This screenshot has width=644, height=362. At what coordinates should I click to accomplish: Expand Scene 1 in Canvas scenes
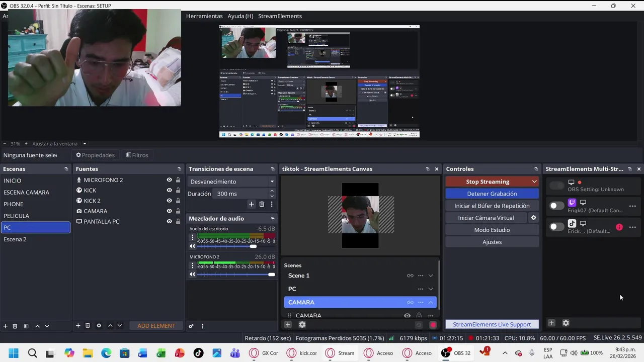[x=431, y=276]
